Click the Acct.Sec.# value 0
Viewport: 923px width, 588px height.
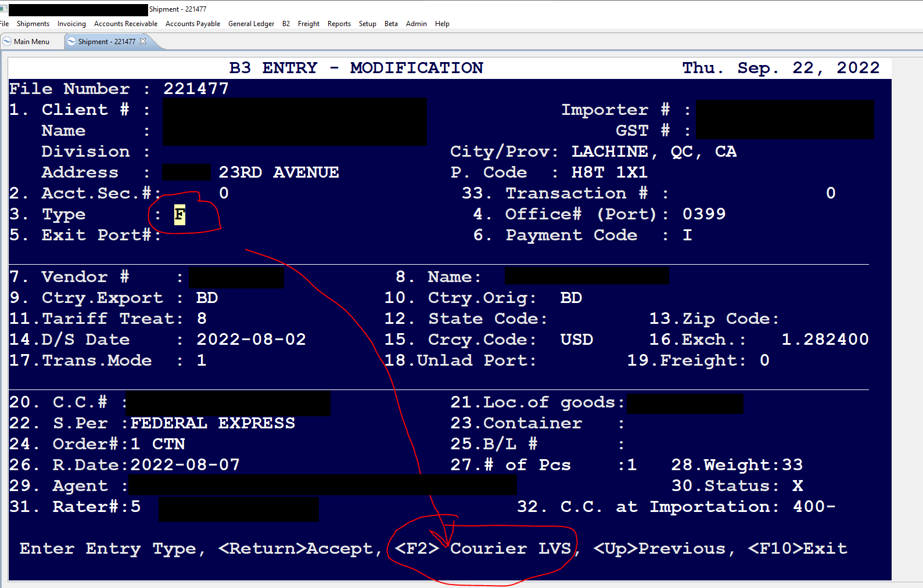pyautogui.click(x=224, y=193)
